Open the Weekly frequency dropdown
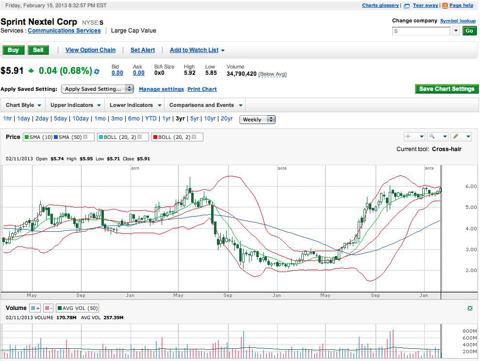 click(x=257, y=119)
